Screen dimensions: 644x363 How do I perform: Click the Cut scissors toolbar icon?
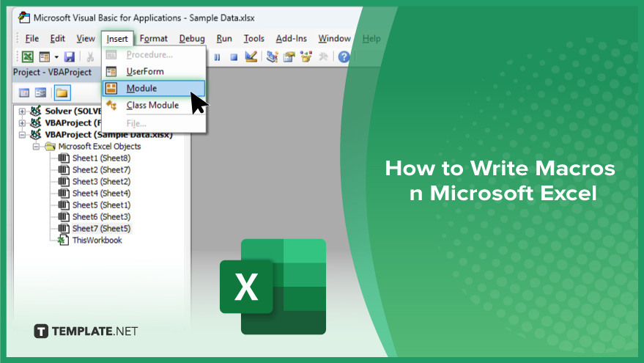click(x=90, y=56)
